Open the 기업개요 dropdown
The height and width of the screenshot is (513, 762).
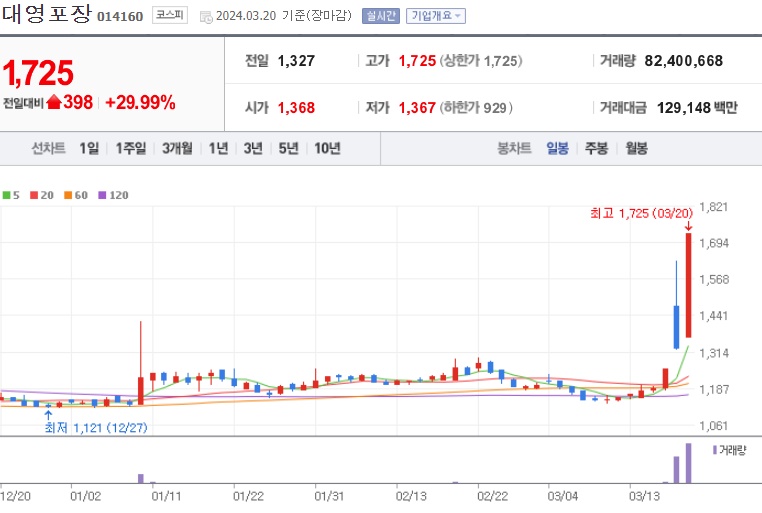436,16
